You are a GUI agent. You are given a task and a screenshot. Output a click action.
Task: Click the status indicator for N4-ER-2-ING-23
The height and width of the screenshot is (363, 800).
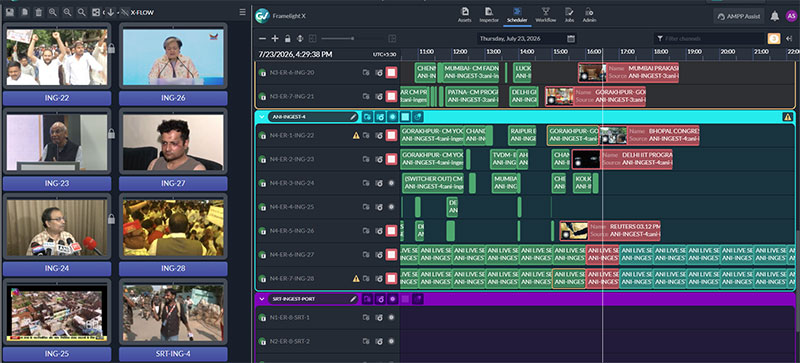pyautogui.click(x=262, y=159)
